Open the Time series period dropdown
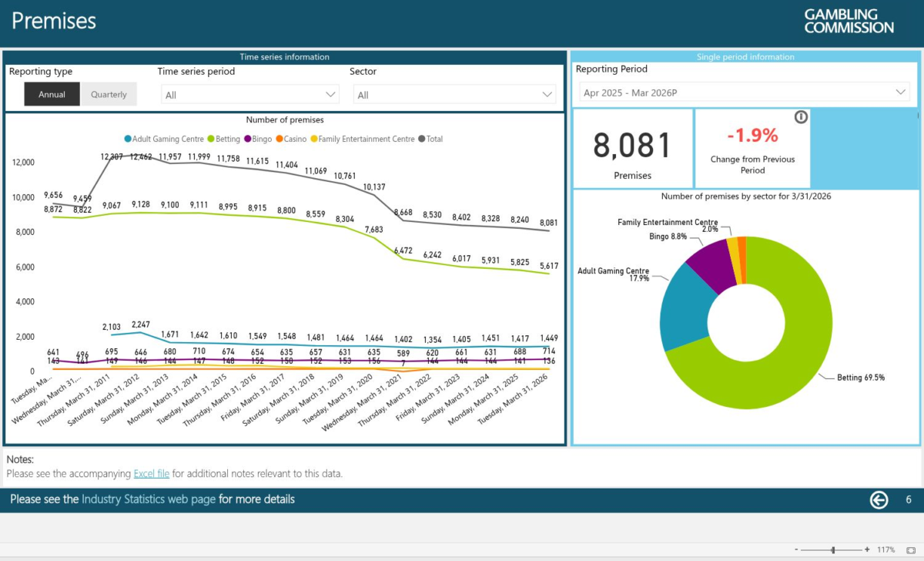The height and width of the screenshot is (561, 924). click(x=250, y=95)
